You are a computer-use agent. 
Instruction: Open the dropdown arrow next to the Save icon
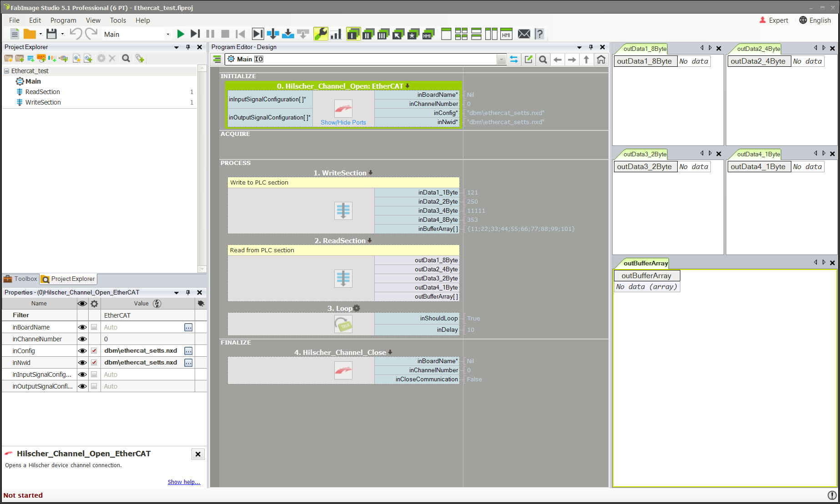tap(62, 34)
